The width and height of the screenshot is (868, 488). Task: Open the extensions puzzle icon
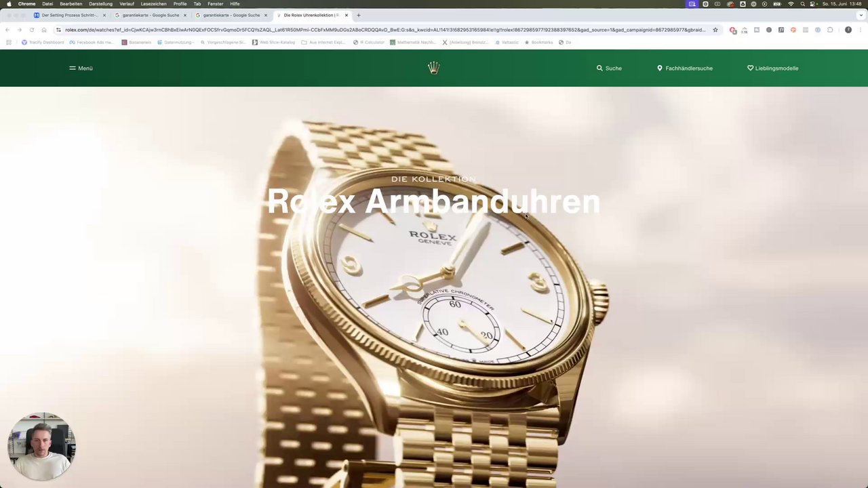pos(830,30)
